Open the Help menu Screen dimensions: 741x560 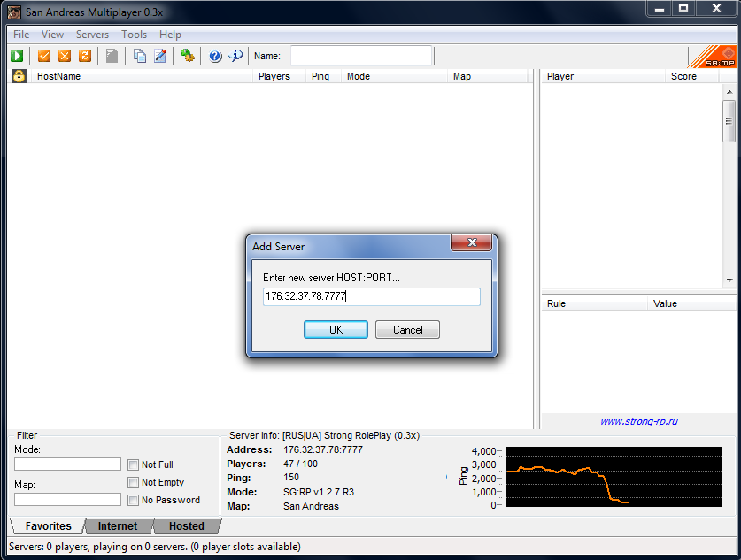point(170,35)
